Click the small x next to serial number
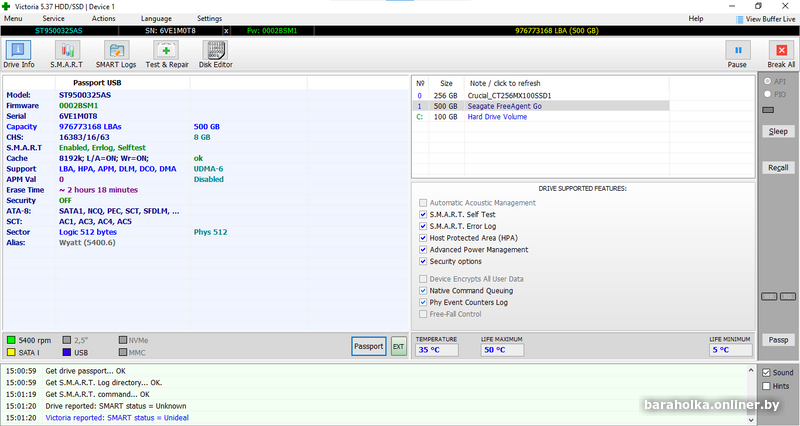 pyautogui.click(x=227, y=31)
